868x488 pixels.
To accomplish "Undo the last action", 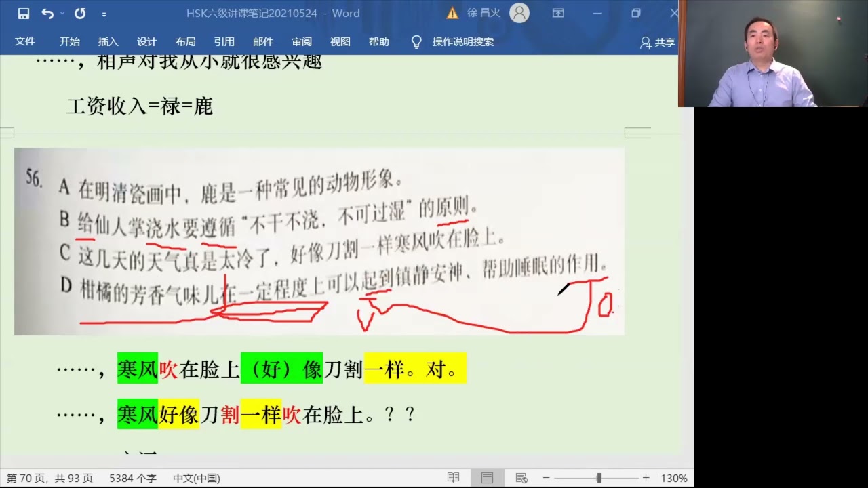I will click(x=47, y=13).
